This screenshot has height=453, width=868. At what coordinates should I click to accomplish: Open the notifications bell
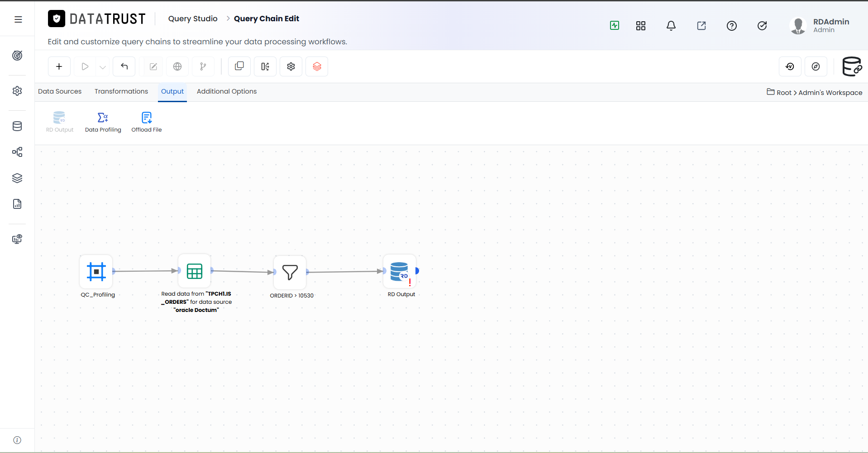(671, 26)
